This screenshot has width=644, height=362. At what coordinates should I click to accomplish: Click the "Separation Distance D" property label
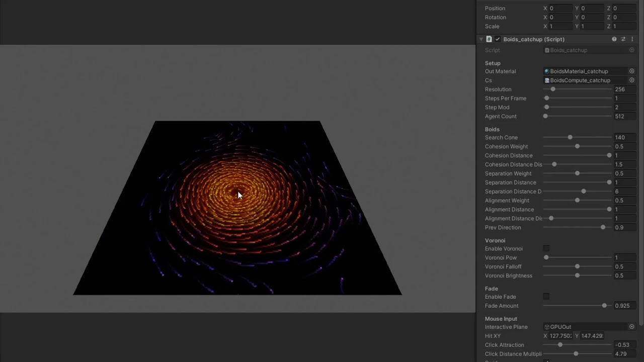(x=513, y=192)
